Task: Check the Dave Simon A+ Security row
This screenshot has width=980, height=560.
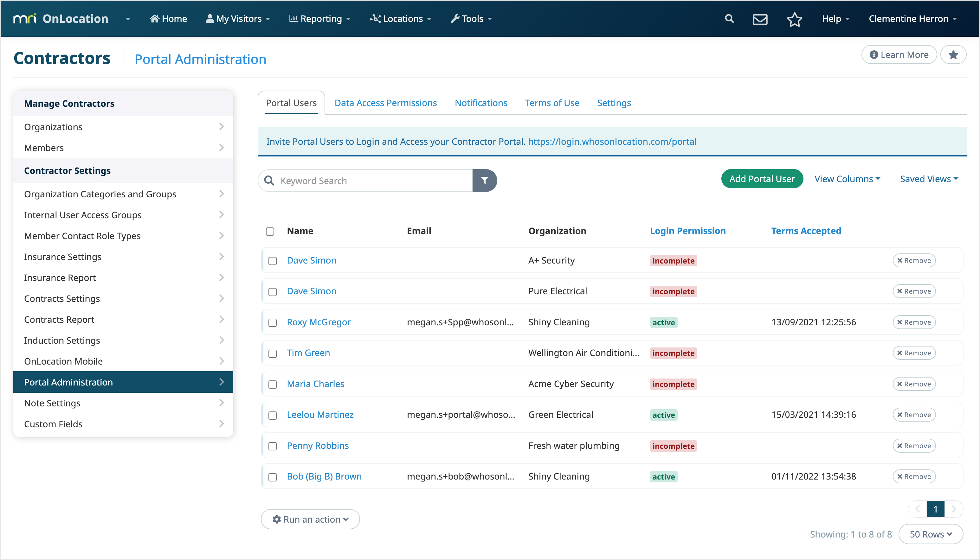Action: [x=273, y=261]
